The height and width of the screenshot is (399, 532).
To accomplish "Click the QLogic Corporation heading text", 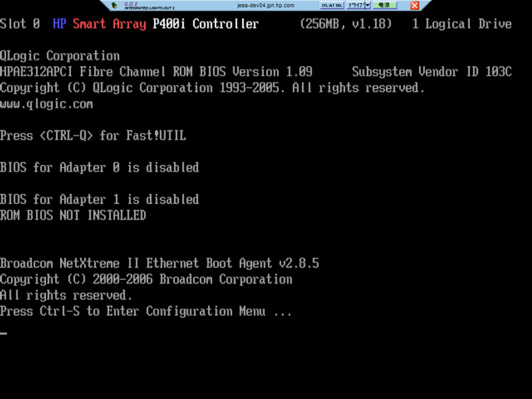I will (x=60, y=56).
